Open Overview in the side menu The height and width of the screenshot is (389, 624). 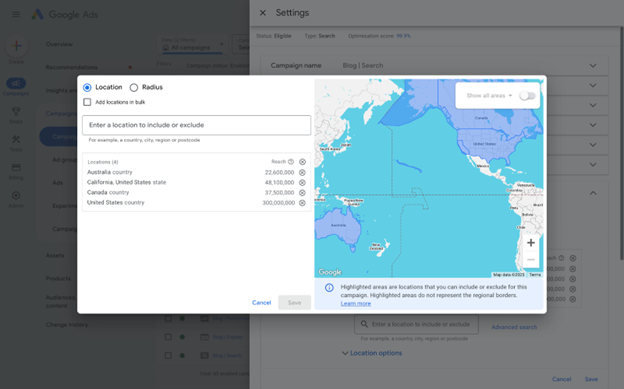coord(59,44)
